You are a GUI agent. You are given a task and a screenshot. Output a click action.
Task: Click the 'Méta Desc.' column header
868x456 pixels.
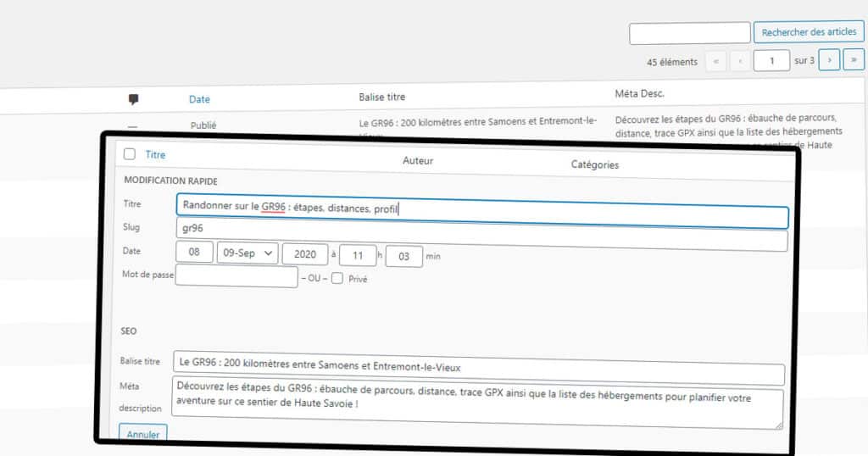(x=639, y=93)
